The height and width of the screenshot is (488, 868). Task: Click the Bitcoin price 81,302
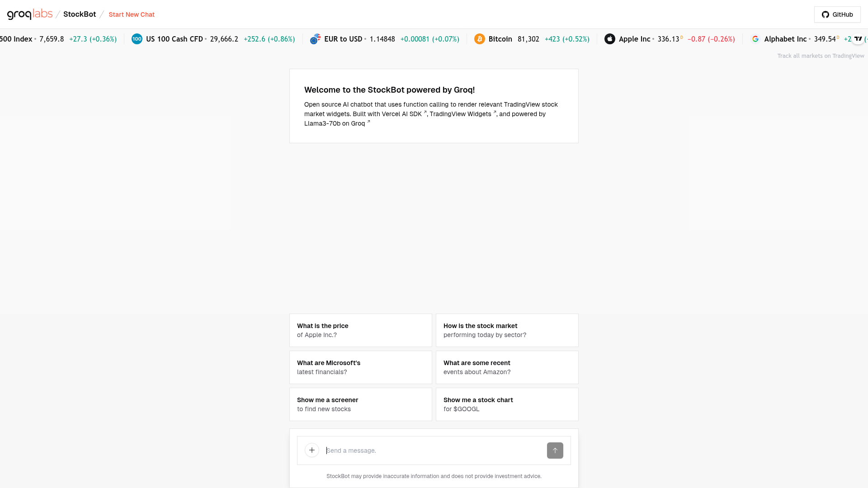528,39
